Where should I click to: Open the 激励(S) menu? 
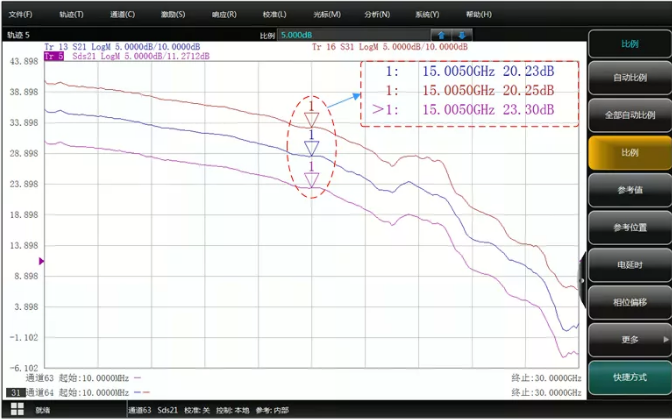(x=173, y=14)
